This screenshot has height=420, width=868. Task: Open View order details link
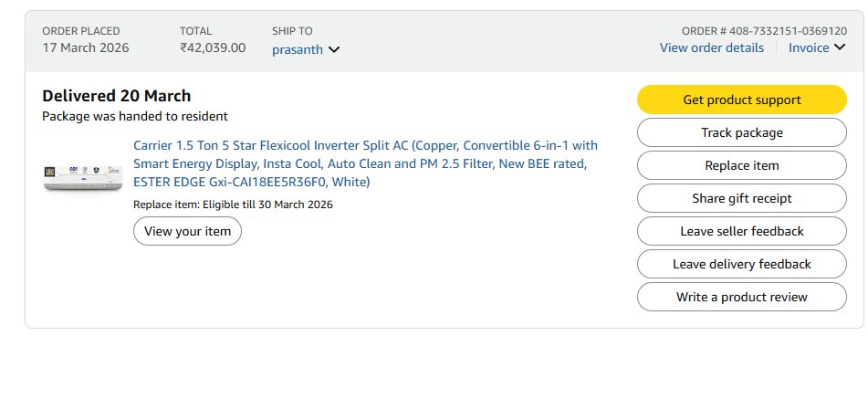[711, 47]
